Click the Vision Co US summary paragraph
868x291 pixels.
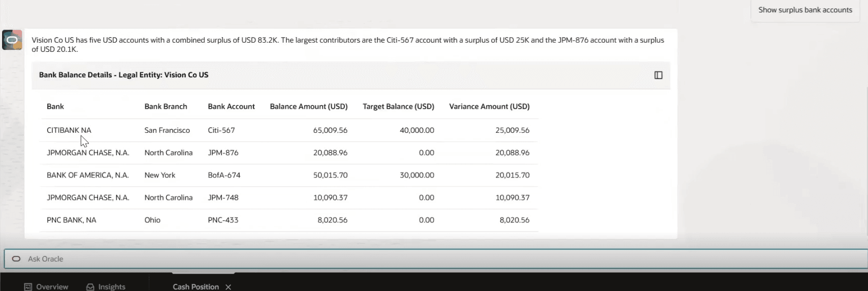348,45
